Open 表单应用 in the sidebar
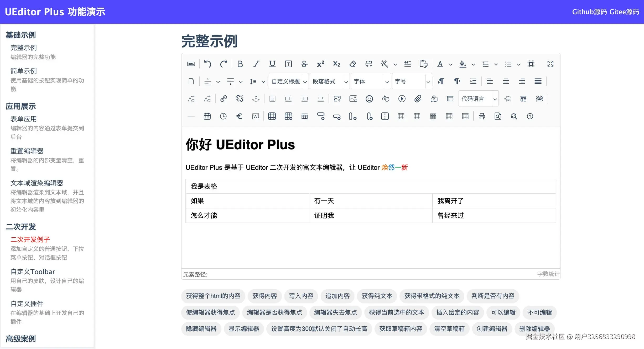Image resolution: width=644 pixels, height=349 pixels. [23, 119]
